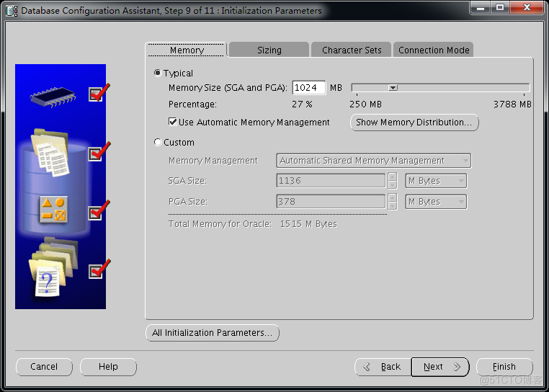
Task: Click the 1515 M Bytes total value
Action: point(308,224)
